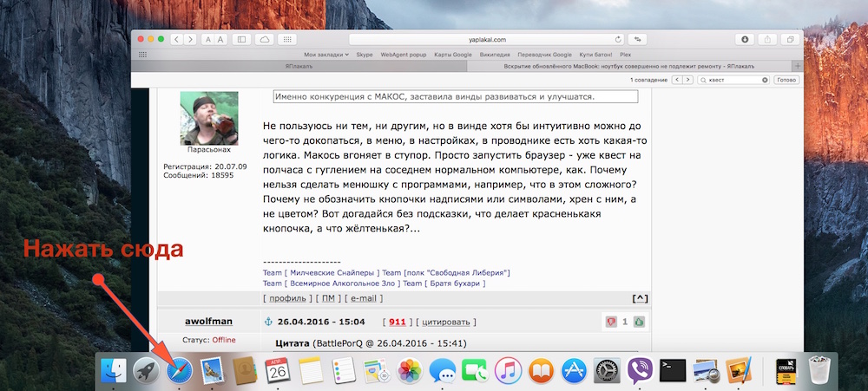The width and height of the screenshot is (868, 391).
Task: Open Парасьонах avatar image
Action: click(209, 118)
